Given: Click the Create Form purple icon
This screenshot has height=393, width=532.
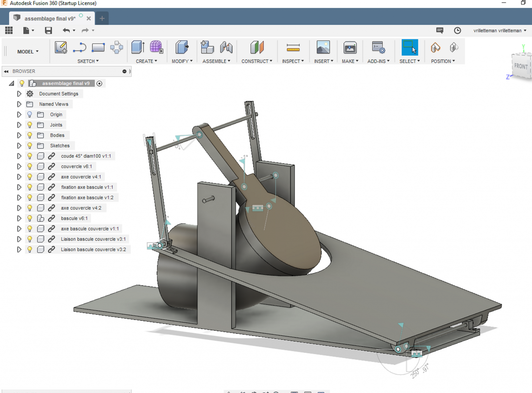Looking at the screenshot, I should 156,48.
